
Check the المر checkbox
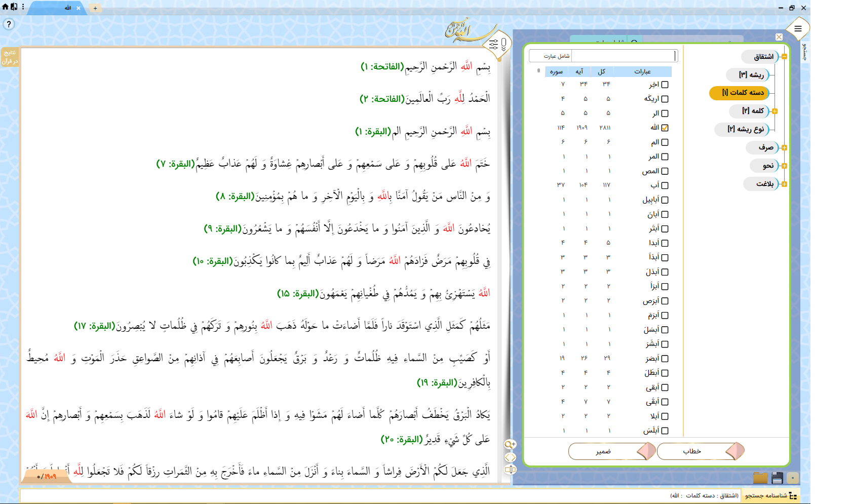[x=665, y=157]
